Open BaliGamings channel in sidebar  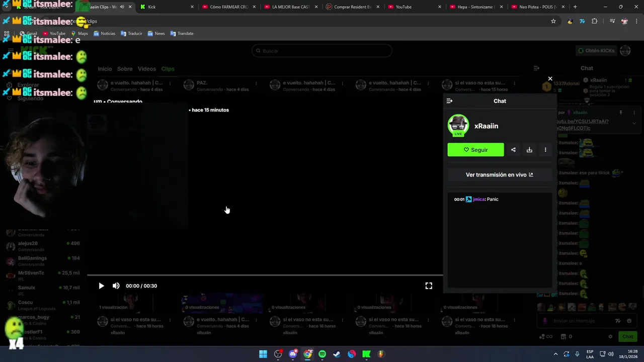43,260
